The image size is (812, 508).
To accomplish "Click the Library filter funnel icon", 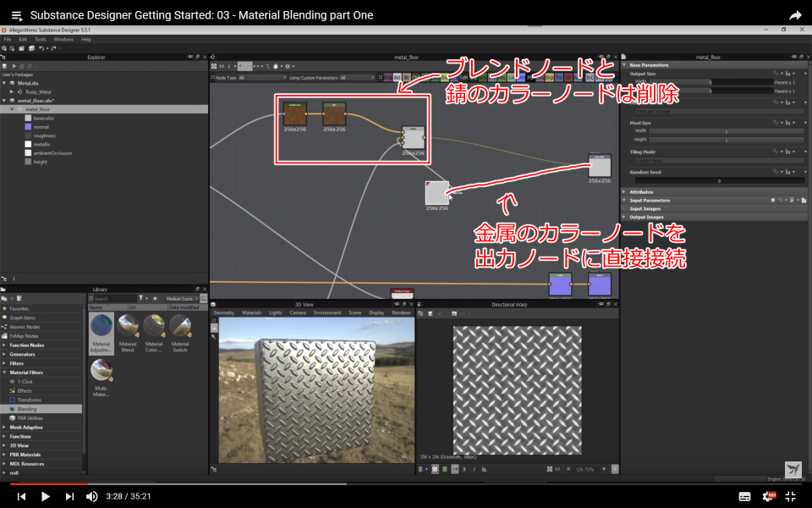I will 141,299.
